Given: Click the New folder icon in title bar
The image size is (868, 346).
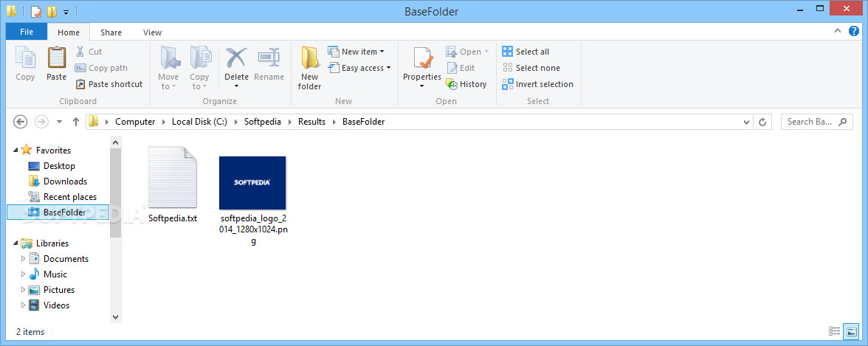Looking at the screenshot, I should [x=52, y=11].
